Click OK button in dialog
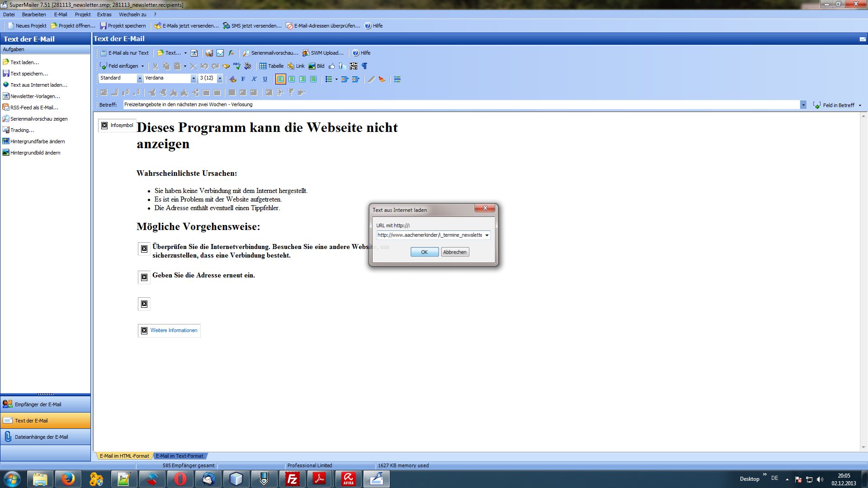 (424, 251)
